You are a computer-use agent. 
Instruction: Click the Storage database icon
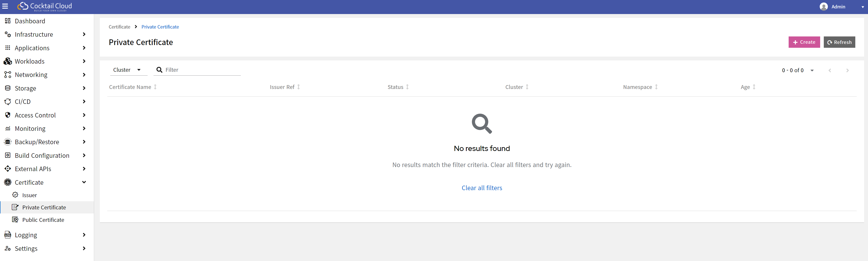click(8, 88)
